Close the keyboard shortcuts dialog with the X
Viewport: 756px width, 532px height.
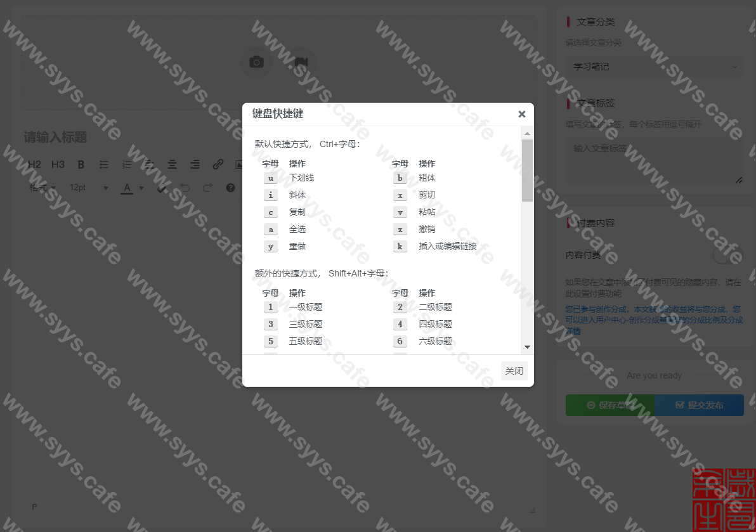(521, 114)
